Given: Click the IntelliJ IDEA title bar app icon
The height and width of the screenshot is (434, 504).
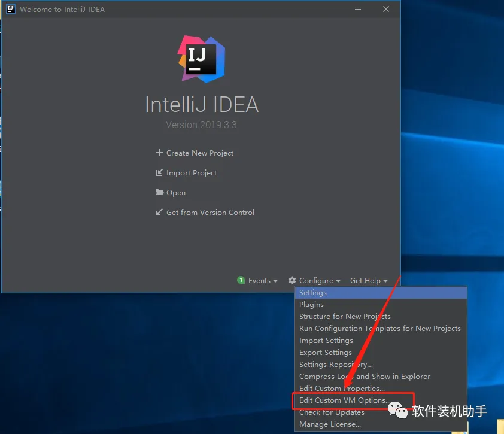Looking at the screenshot, I should pos(11,9).
